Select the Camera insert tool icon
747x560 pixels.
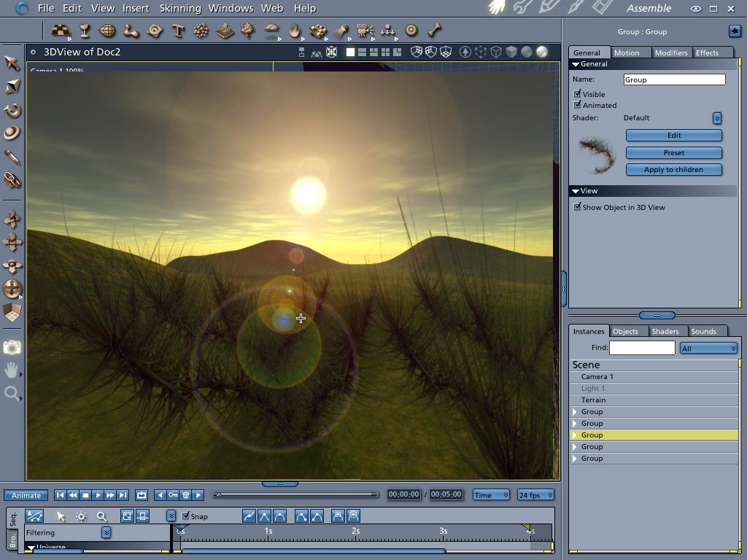[x=365, y=31]
